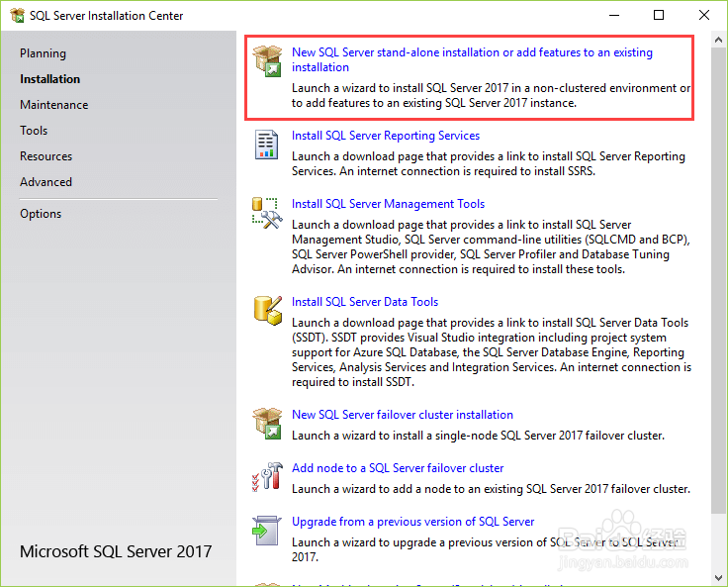Open the Options section
728x587 pixels.
[x=41, y=214]
